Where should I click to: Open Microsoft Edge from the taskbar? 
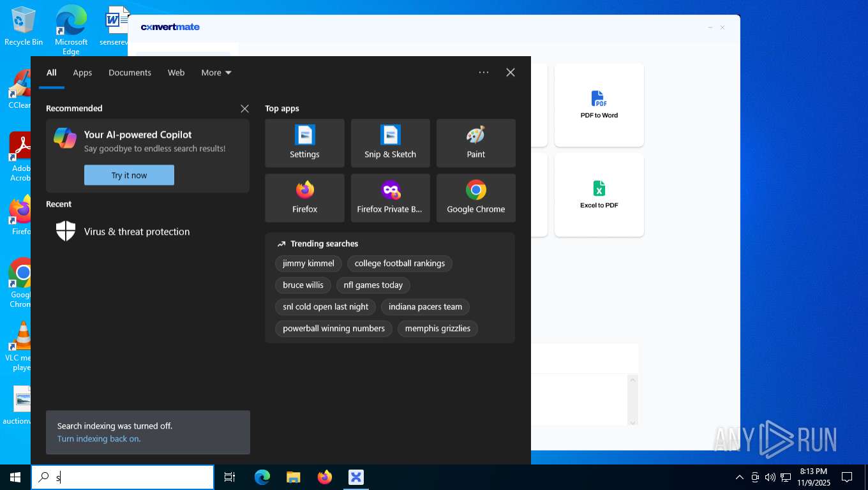pos(262,477)
